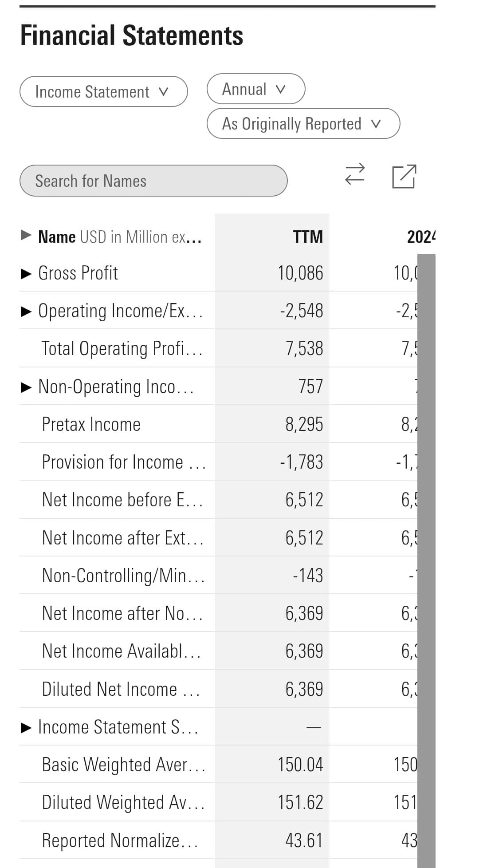Click the Basic Weighted Average row label
The width and height of the screenshot is (479, 868).
pyautogui.click(x=123, y=765)
